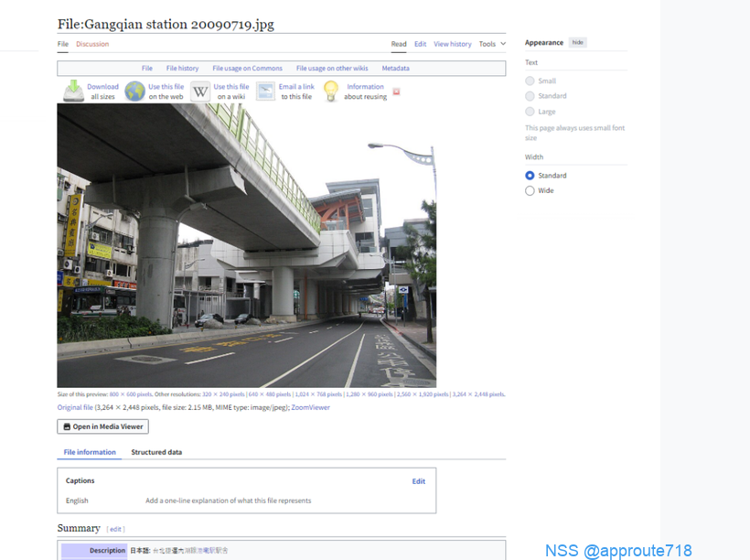
Task: Jump to File usage on other wikis
Action: tap(332, 69)
